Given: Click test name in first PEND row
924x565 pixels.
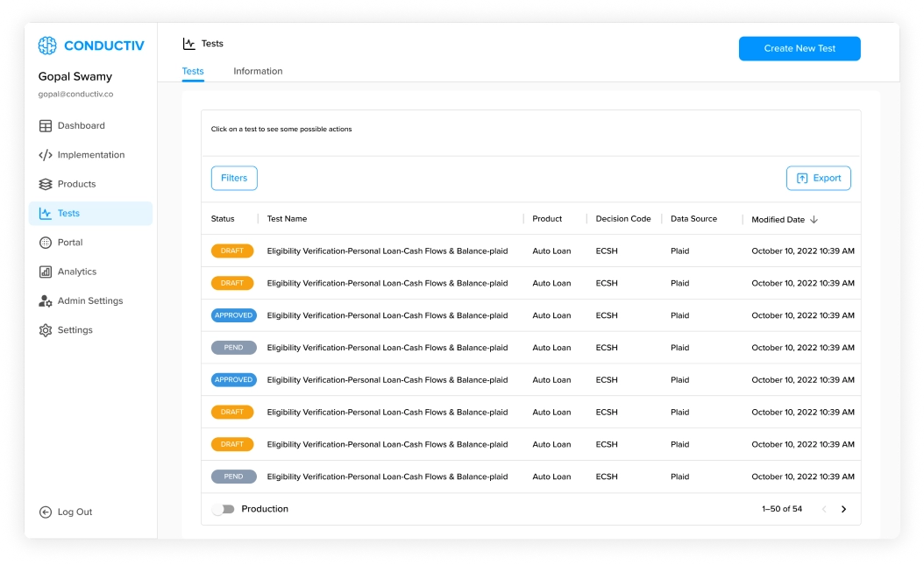Looking at the screenshot, I should 387,348.
